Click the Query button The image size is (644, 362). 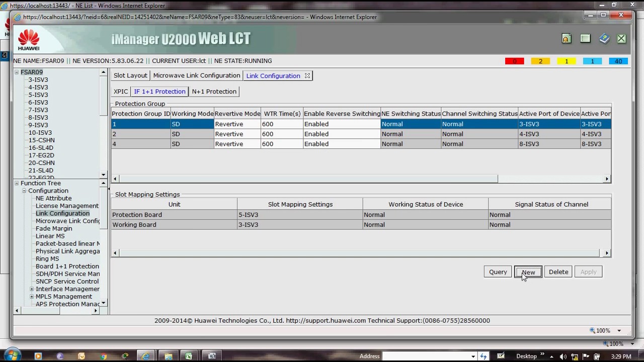[498, 272]
